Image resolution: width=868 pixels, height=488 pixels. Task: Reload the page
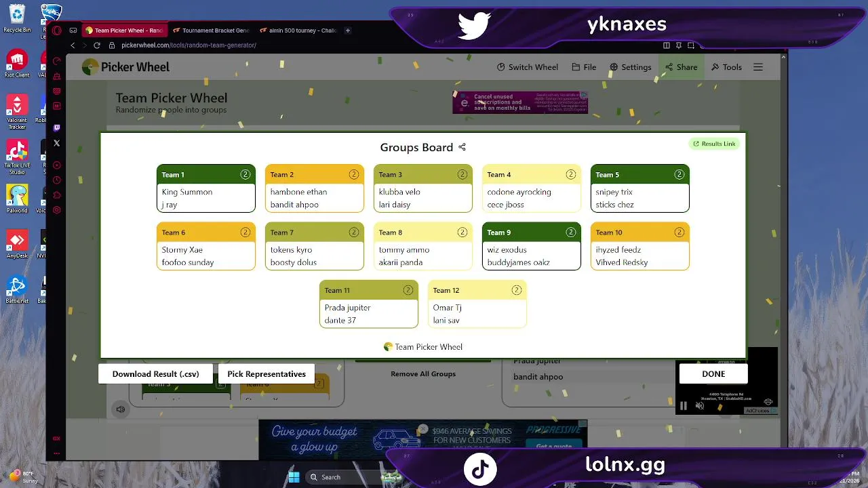(x=97, y=45)
